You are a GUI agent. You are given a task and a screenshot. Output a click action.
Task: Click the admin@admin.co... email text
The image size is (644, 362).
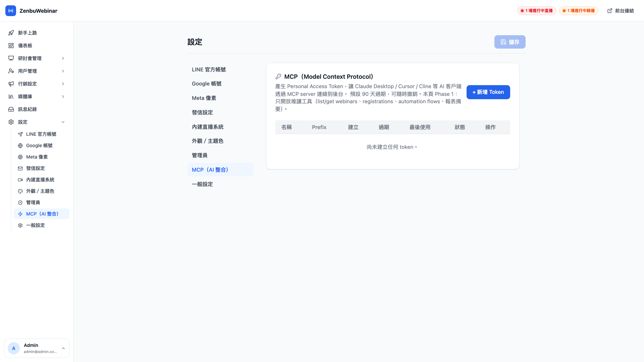40,352
